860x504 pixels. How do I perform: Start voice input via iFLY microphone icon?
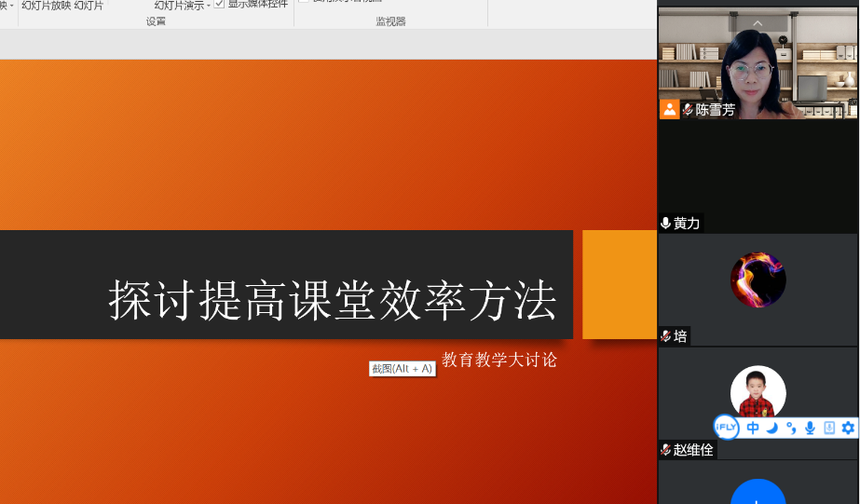(810, 428)
